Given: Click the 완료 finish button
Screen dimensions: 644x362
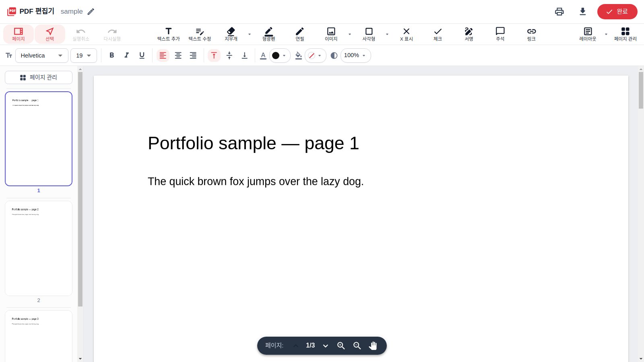Looking at the screenshot, I should [617, 12].
